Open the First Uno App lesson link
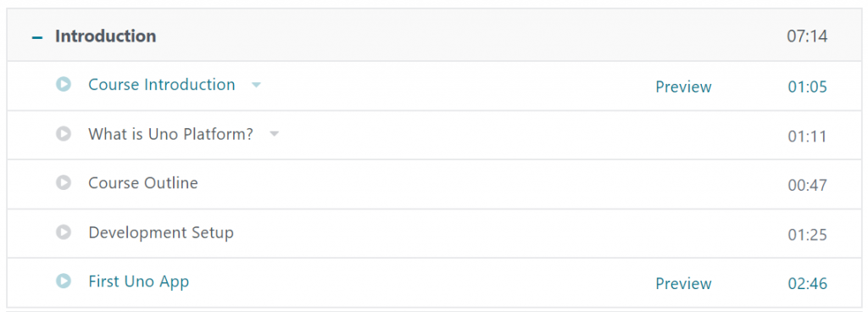 [139, 281]
